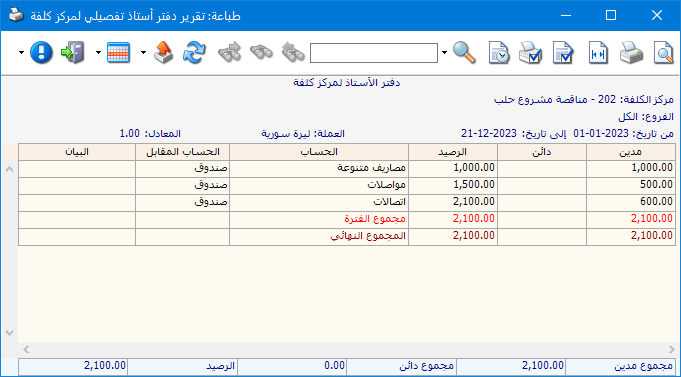Click the صندوق cell in the مواصلات row

pos(182,186)
